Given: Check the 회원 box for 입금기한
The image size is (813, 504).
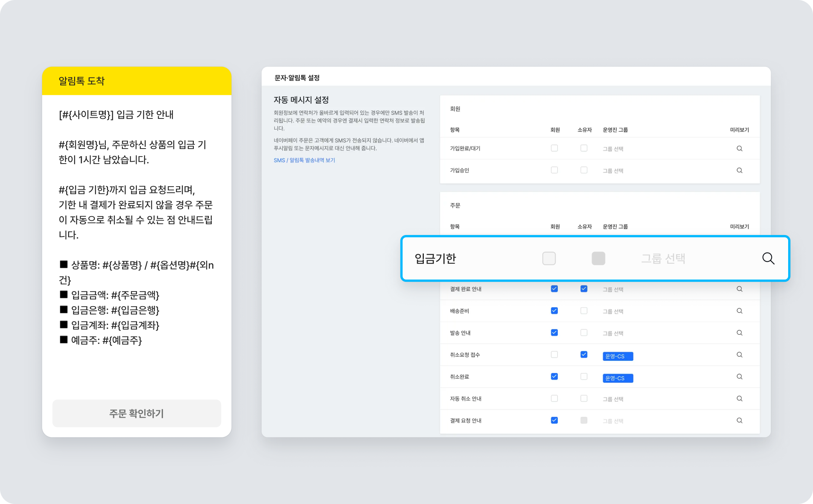Looking at the screenshot, I should [549, 258].
